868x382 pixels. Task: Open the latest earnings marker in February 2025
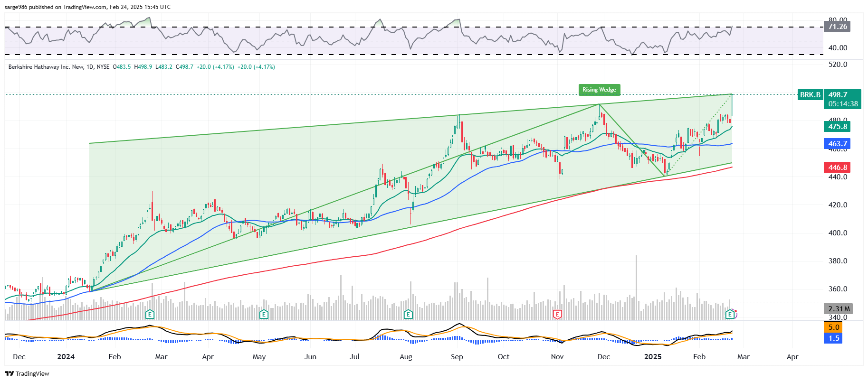coord(730,314)
